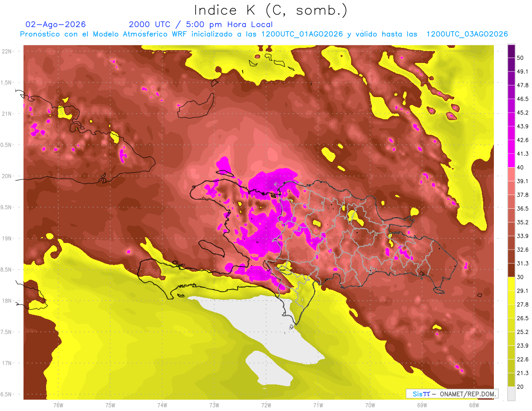Image resolution: width=532 pixels, height=411 pixels.
Task: Click the legend value "50"
Action: coord(520,58)
